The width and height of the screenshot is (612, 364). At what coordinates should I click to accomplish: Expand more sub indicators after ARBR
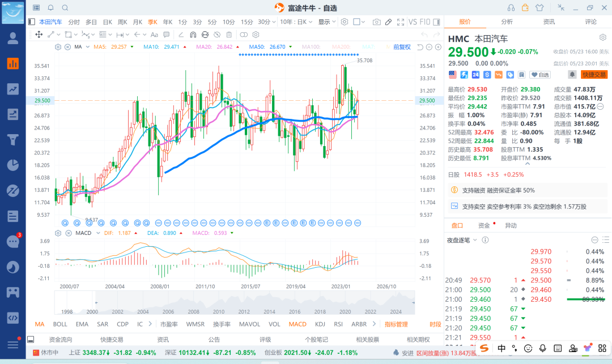pos(374,324)
